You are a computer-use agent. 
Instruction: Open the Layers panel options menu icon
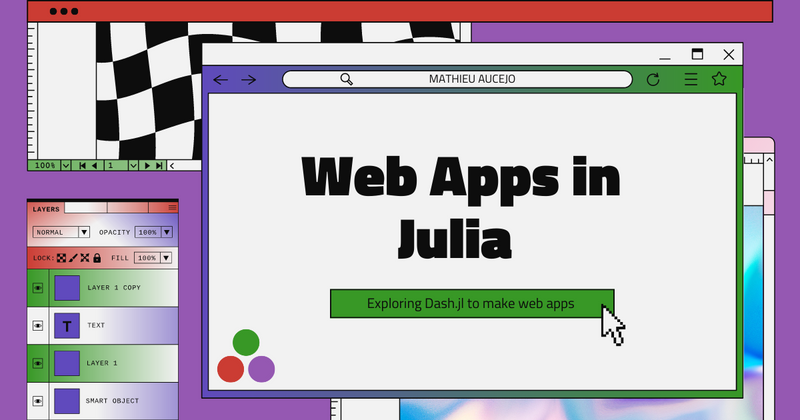[x=171, y=208]
